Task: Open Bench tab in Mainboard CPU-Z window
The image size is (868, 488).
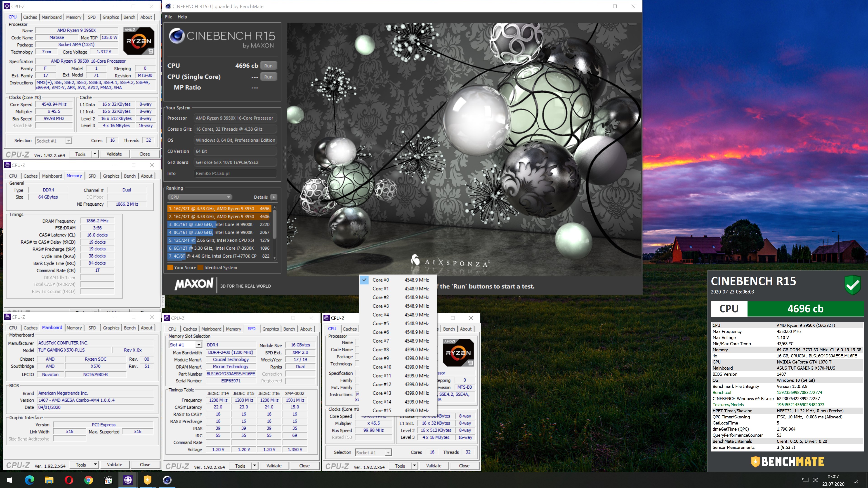Action: (x=130, y=328)
